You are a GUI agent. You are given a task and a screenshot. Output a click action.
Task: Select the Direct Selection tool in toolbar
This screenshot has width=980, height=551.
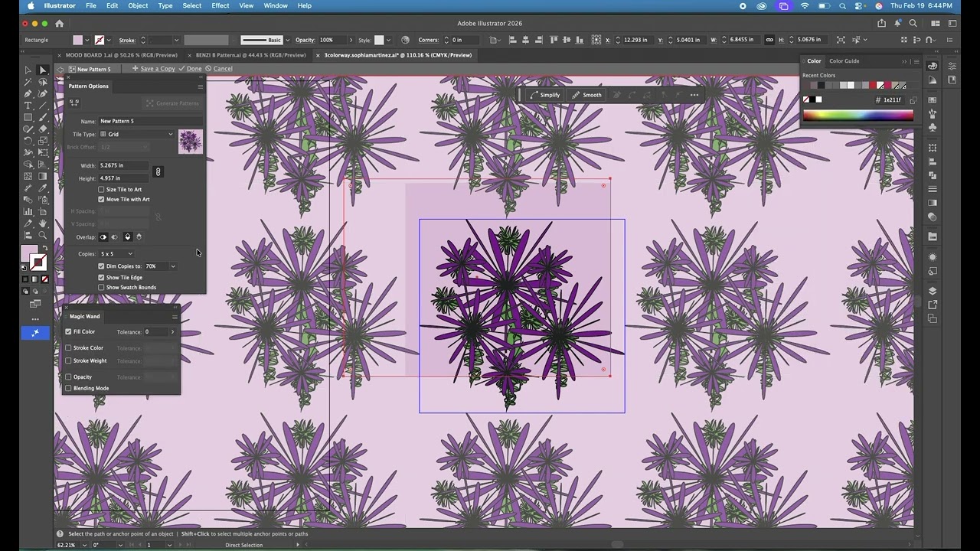click(43, 70)
